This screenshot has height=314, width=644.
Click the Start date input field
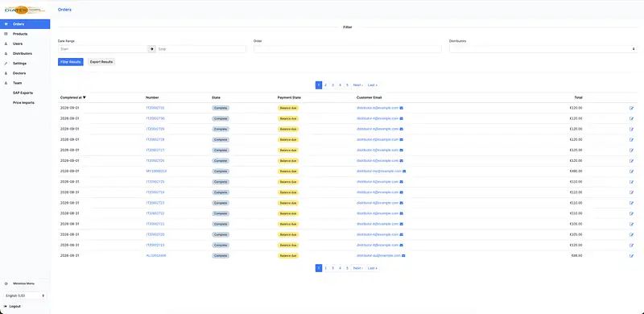click(103, 49)
